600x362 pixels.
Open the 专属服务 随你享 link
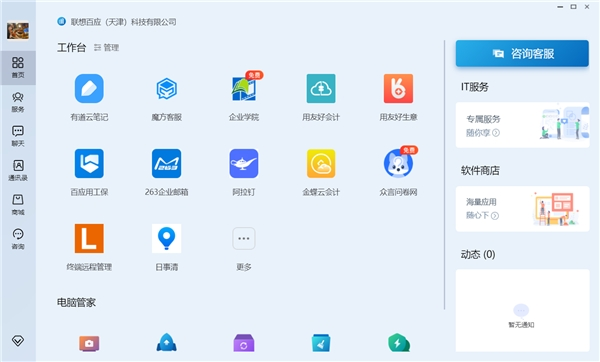coord(522,125)
